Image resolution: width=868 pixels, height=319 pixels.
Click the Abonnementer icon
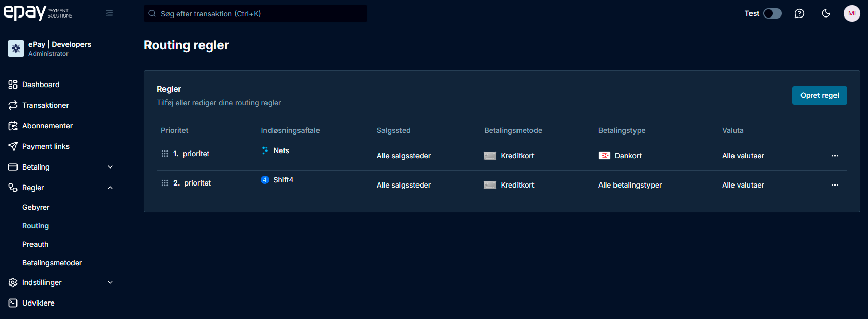[13, 126]
